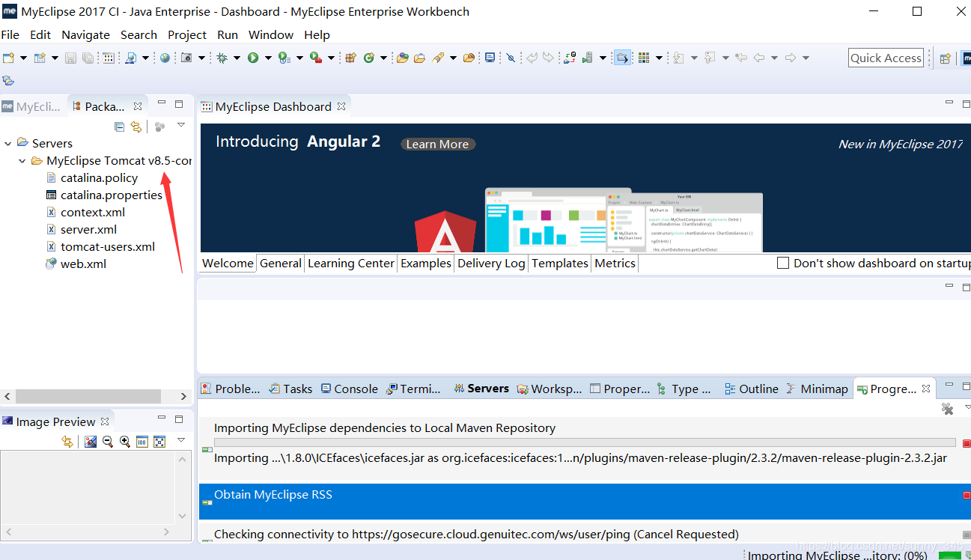
Task: Click the New Java Package icon
Action: [350, 58]
